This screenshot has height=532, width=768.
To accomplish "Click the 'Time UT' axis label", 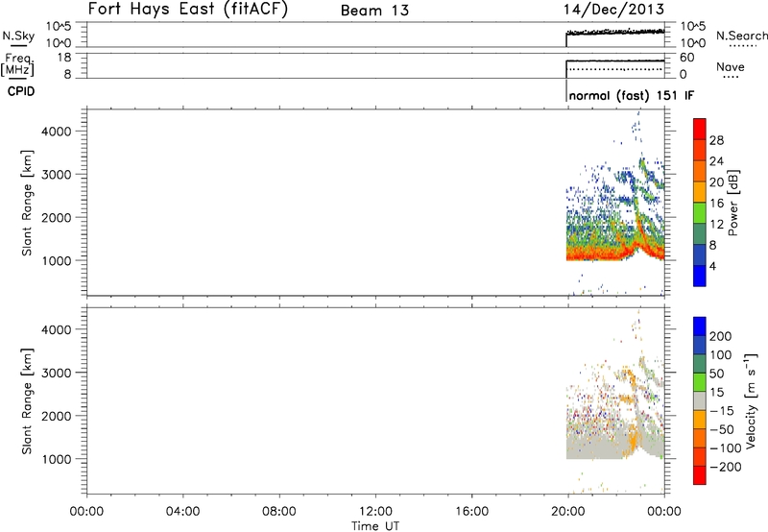I will pyautogui.click(x=375, y=526).
